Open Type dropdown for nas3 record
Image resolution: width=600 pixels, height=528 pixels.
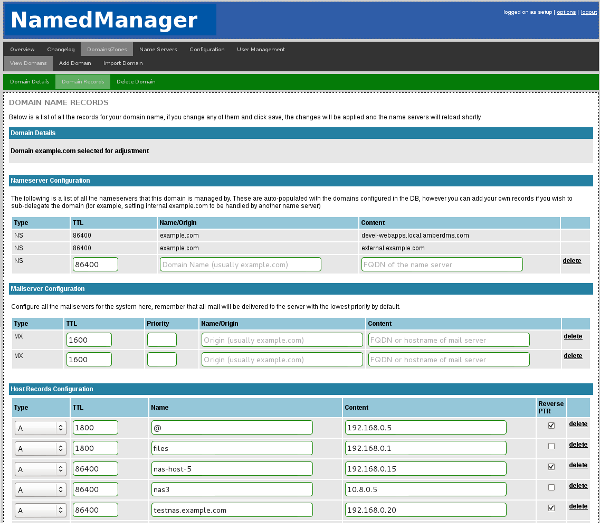(40, 490)
